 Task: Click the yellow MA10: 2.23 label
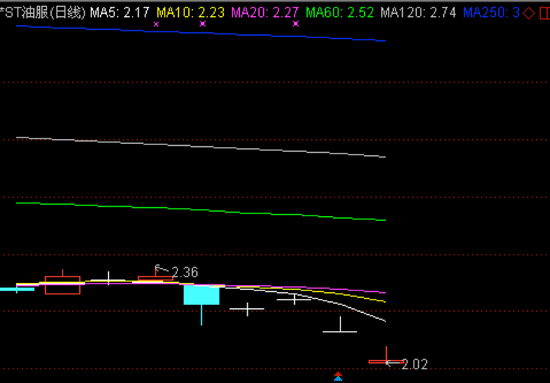tap(190, 13)
